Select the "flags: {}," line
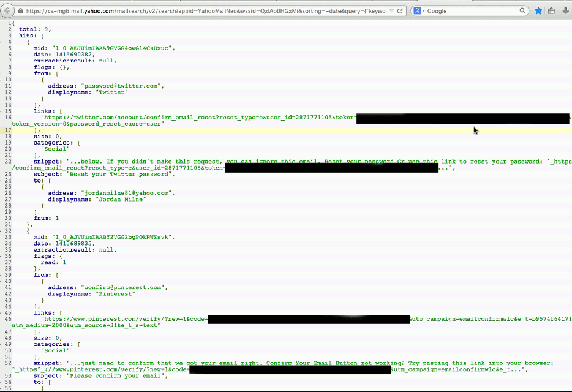Screen dimensions: 572x392 [x=51, y=67]
